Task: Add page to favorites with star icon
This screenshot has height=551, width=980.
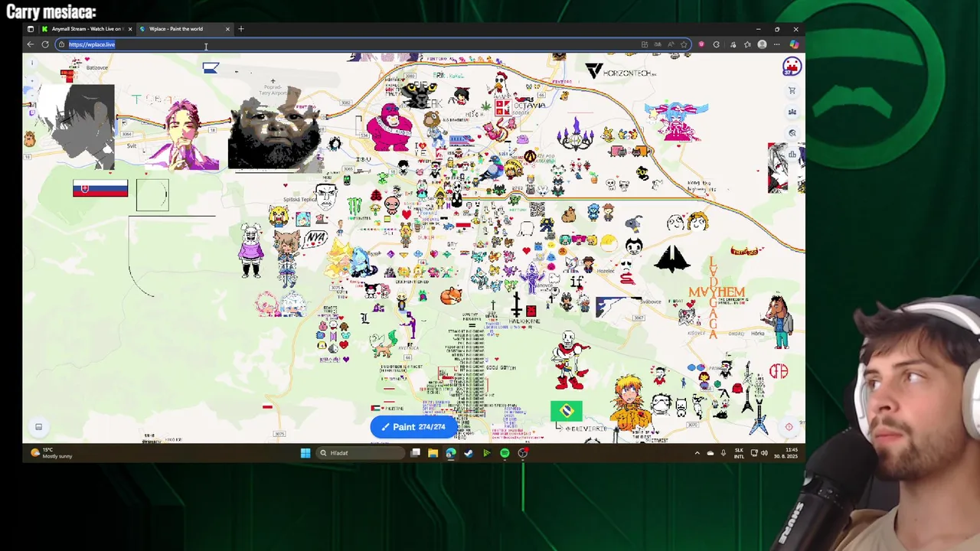Action: [x=684, y=44]
